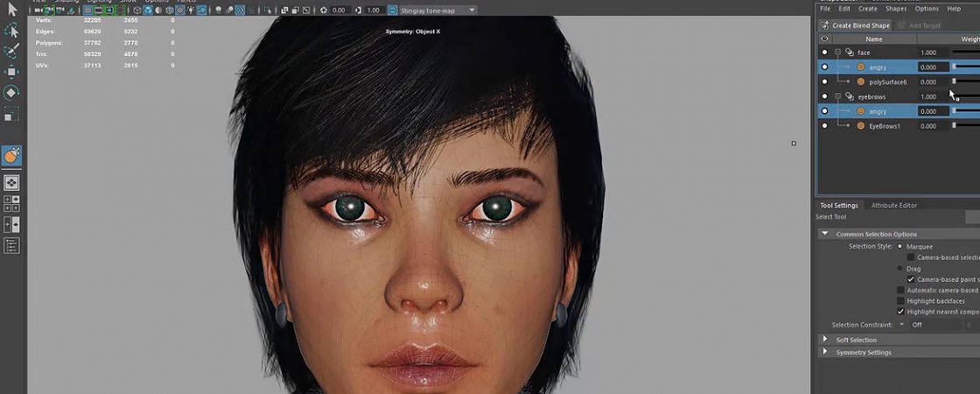Click the eyebrows blend shape deformer icon
The image size is (980, 394).
pyautogui.click(x=850, y=97)
